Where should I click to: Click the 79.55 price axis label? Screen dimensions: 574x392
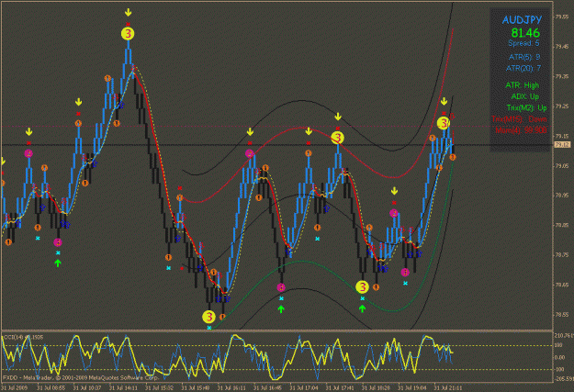562,17
